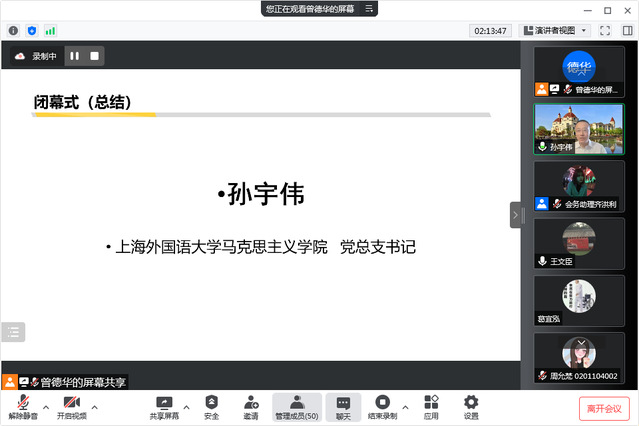The height and width of the screenshot is (426, 639).
Task: Open 管理成员 participants panel
Action: tap(296, 404)
